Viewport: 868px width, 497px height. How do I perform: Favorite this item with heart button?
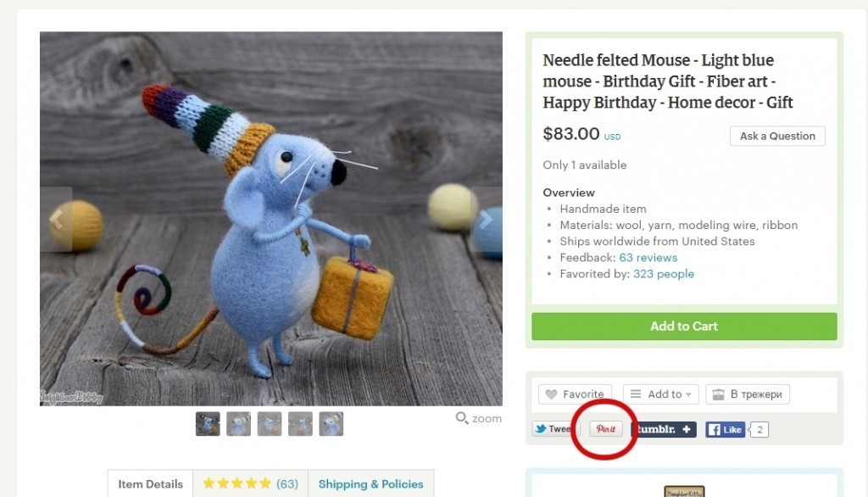575,394
